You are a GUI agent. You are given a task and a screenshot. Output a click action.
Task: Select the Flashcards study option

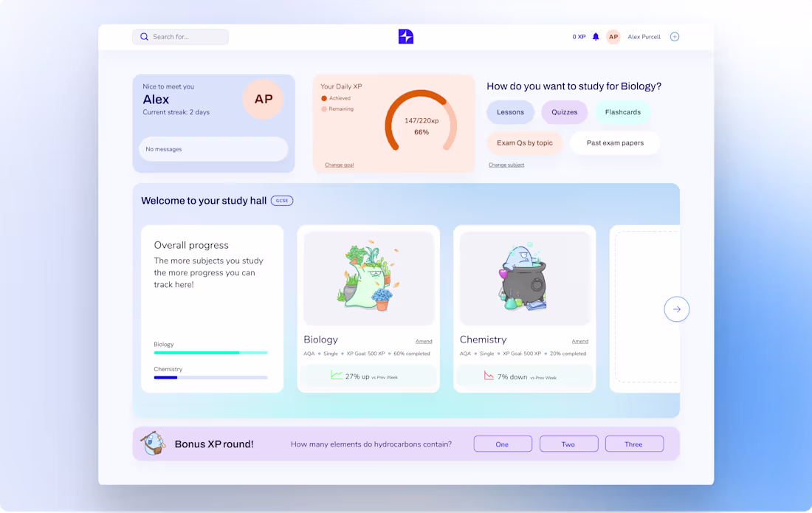(x=622, y=112)
